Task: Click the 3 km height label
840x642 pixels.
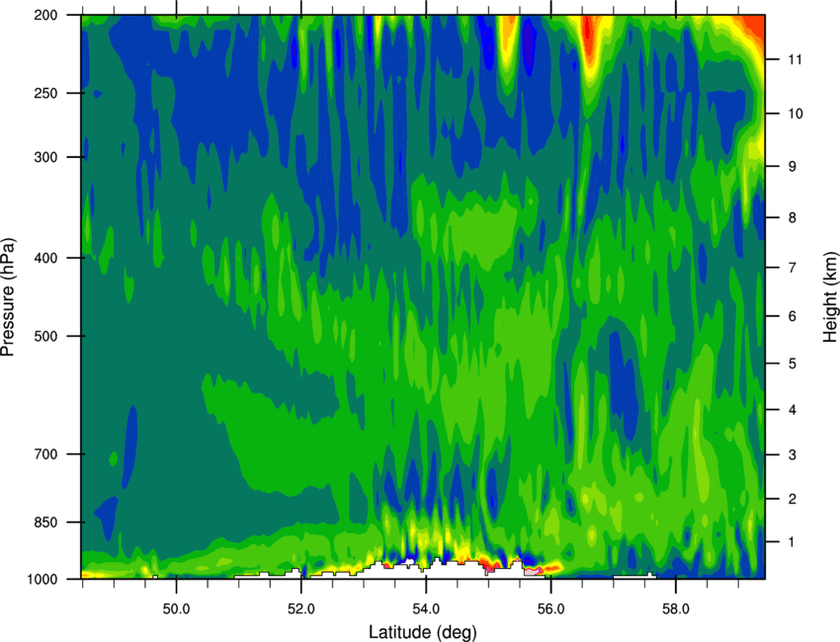Action: point(792,454)
